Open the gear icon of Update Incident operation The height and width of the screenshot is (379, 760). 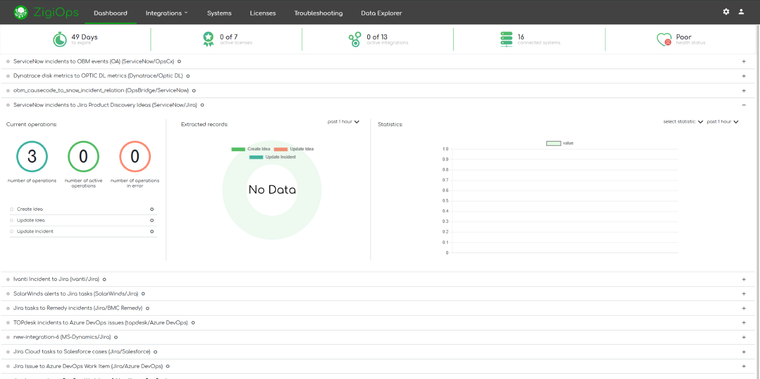(x=152, y=232)
